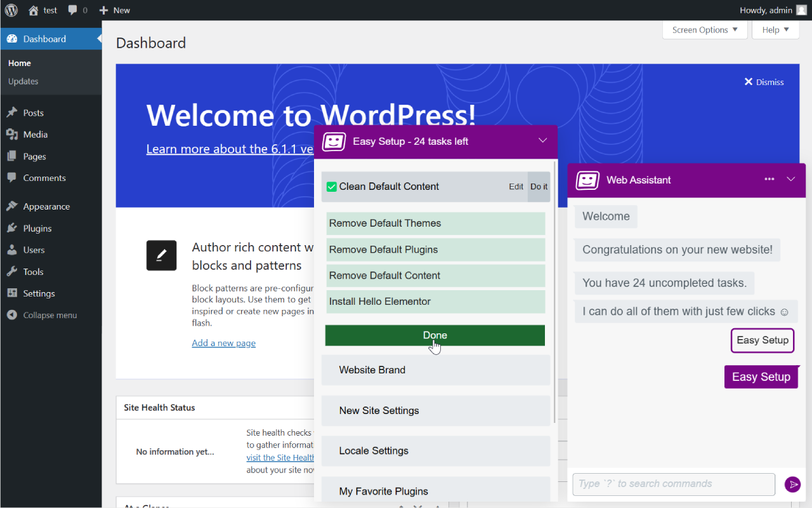The height and width of the screenshot is (508, 812).
Task: Click the WordPress logo in the admin bar
Action: (11, 10)
